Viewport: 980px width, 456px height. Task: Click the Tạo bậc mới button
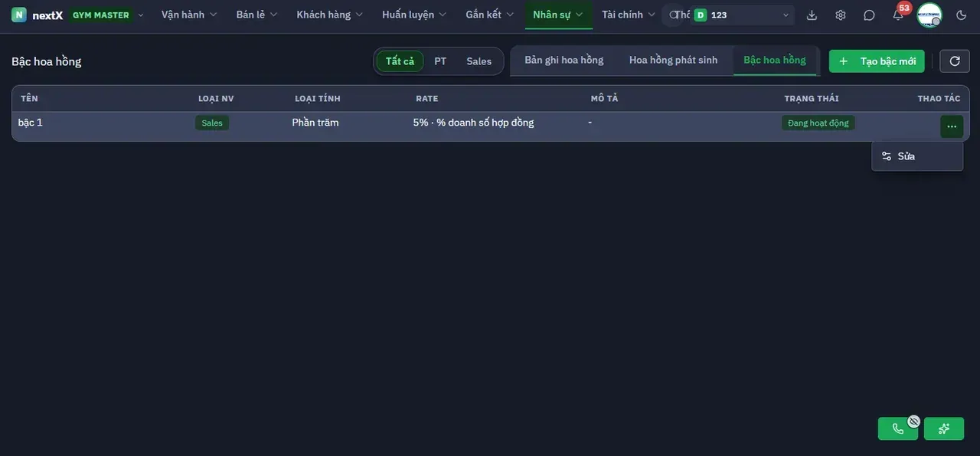[877, 61]
